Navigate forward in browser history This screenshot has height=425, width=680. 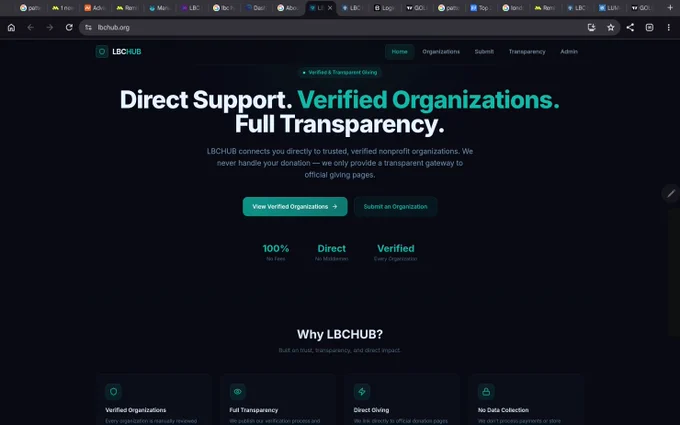coord(49,27)
